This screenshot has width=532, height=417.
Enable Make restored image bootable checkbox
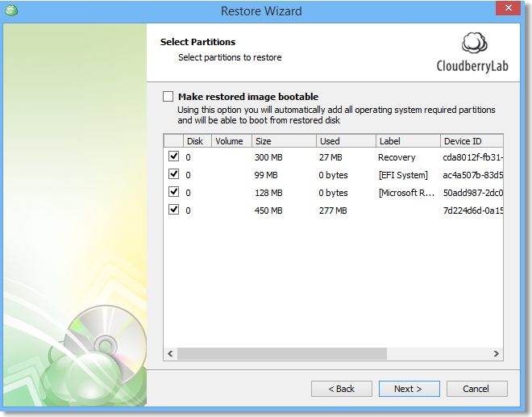(x=168, y=97)
